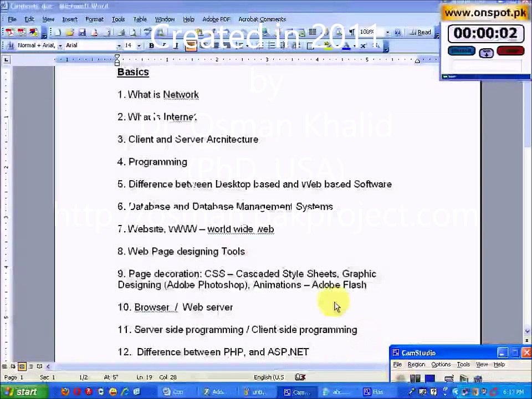Save the document with the floppy icon

click(x=82, y=33)
